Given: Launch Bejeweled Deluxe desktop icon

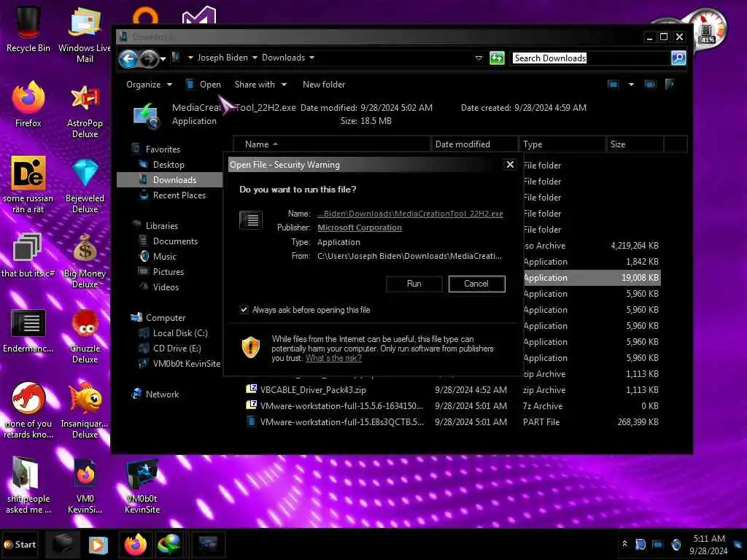Looking at the screenshot, I should (x=85, y=186).
